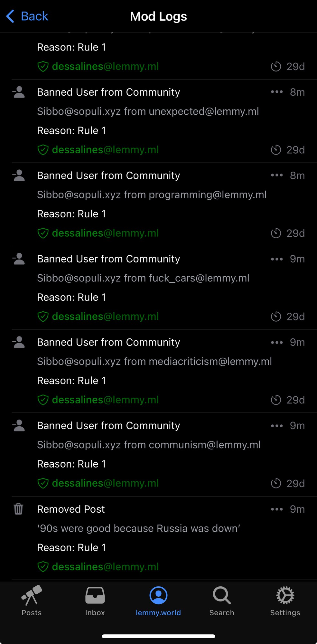
Task: Open more options for fuck_cars@lemmy.ml ban entry
Action: tap(277, 259)
